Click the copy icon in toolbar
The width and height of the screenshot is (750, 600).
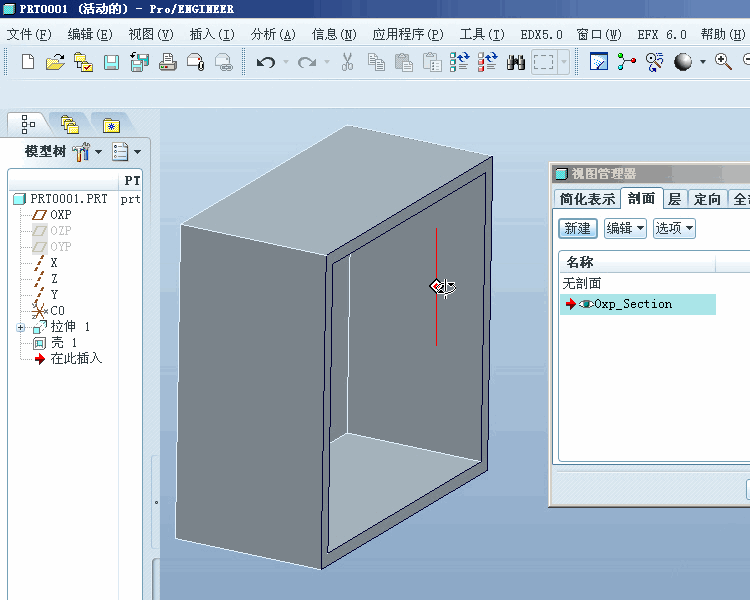[376, 62]
